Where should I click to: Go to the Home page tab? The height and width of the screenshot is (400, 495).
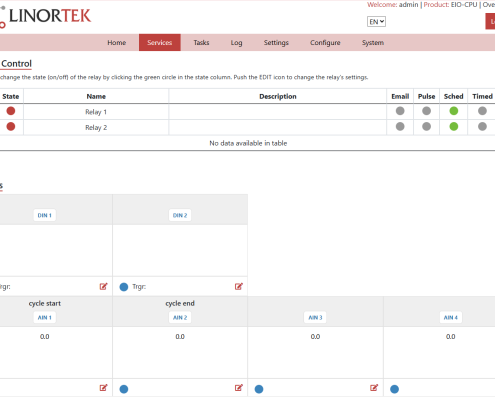(117, 43)
